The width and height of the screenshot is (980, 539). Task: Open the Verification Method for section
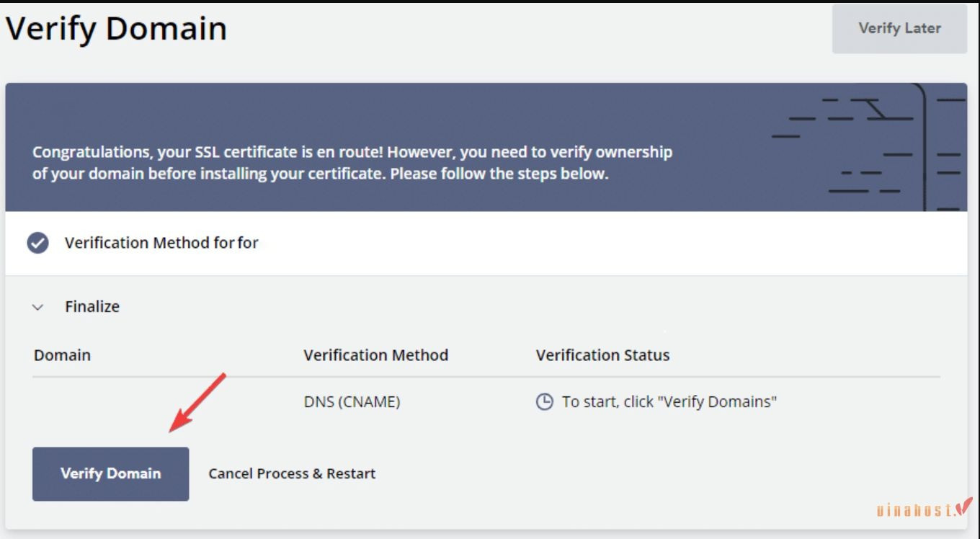tap(486, 244)
